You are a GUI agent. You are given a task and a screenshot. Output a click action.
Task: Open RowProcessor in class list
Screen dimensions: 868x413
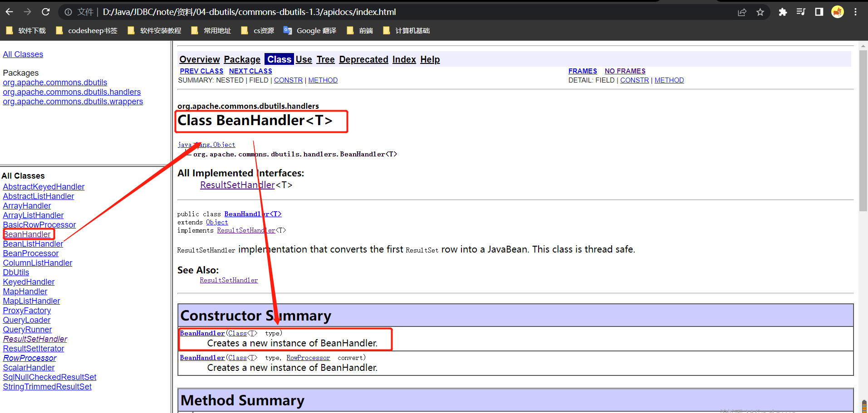click(x=29, y=358)
